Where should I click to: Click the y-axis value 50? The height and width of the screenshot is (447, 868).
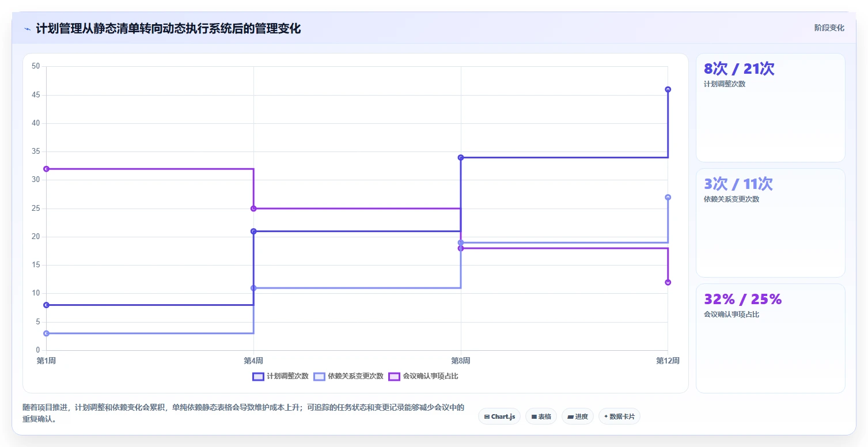36,66
